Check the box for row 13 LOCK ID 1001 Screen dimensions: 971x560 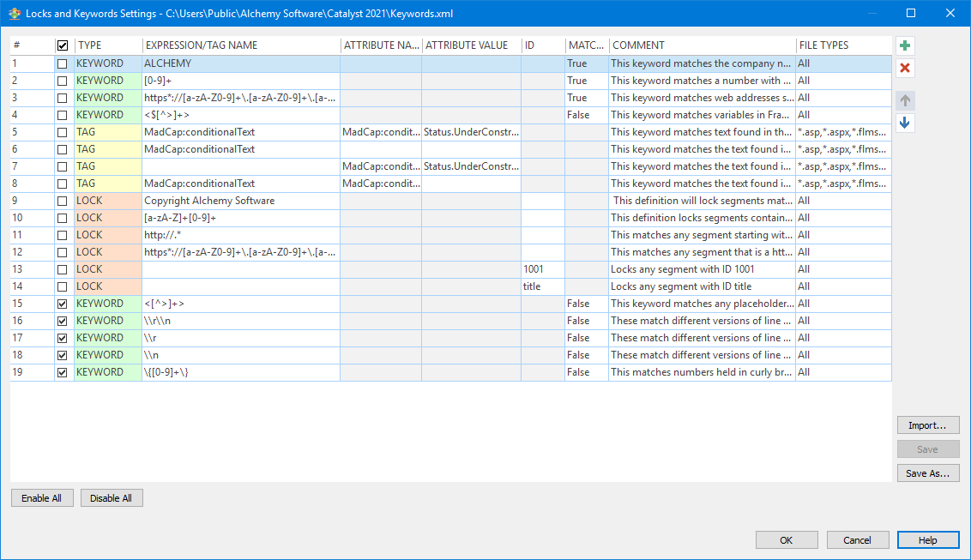pyautogui.click(x=62, y=269)
